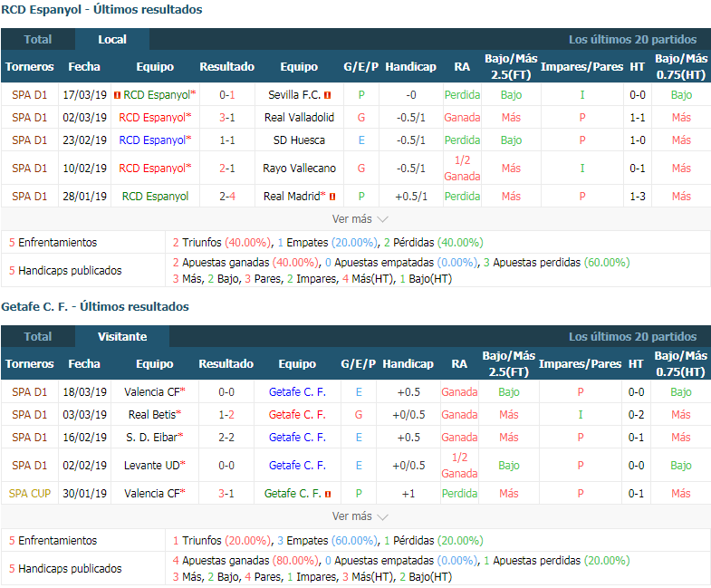Viewport: 711px width, 588px height.
Task: Click the 3-1 result versus Real Valladolid
Action: (227, 118)
